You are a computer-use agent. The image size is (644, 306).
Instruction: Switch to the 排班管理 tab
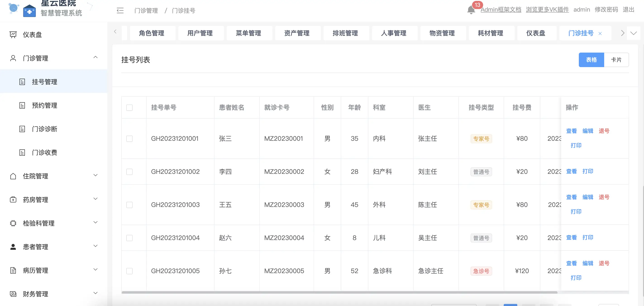pyautogui.click(x=345, y=33)
